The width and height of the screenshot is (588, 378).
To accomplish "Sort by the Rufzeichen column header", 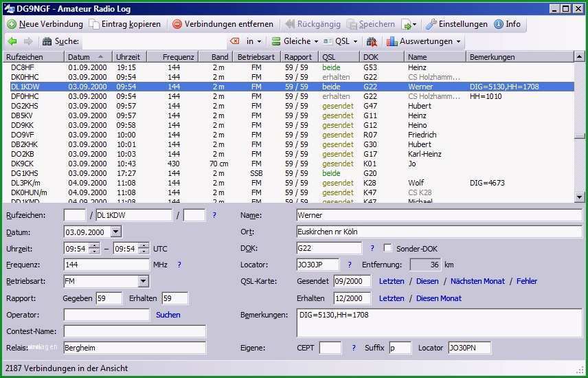I will [34, 57].
